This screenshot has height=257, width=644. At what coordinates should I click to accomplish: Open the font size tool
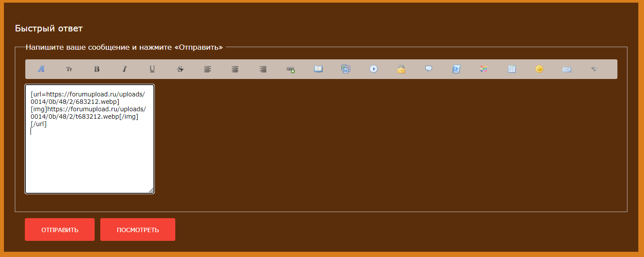[x=69, y=69]
